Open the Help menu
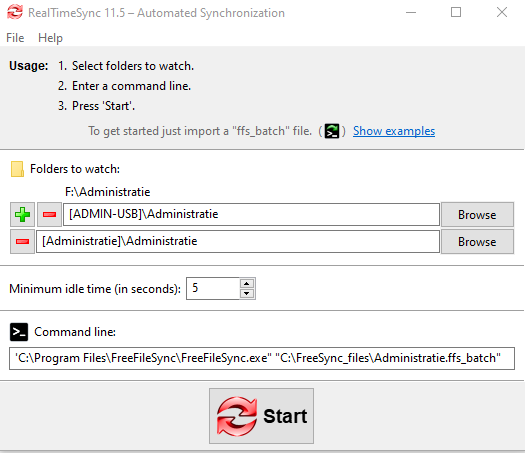 coord(50,38)
